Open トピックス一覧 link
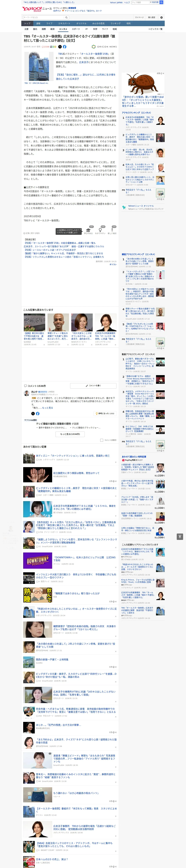The height and width of the screenshot is (868, 186). click(x=155, y=29)
